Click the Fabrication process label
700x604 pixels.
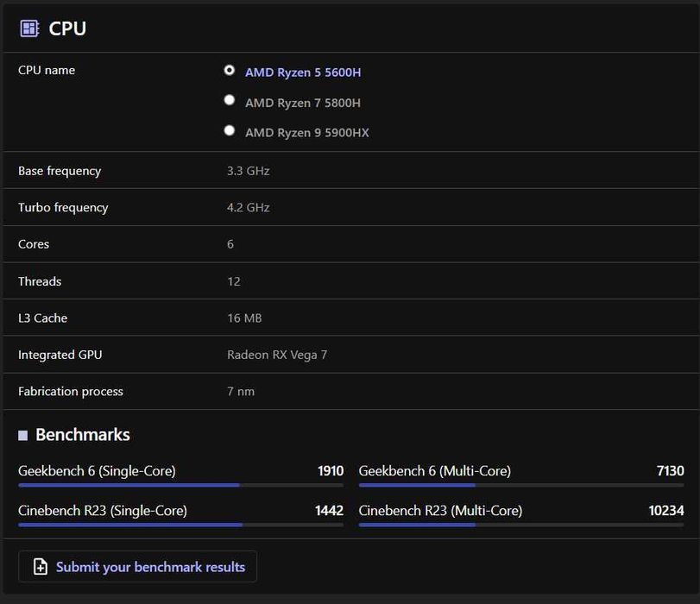[71, 392]
